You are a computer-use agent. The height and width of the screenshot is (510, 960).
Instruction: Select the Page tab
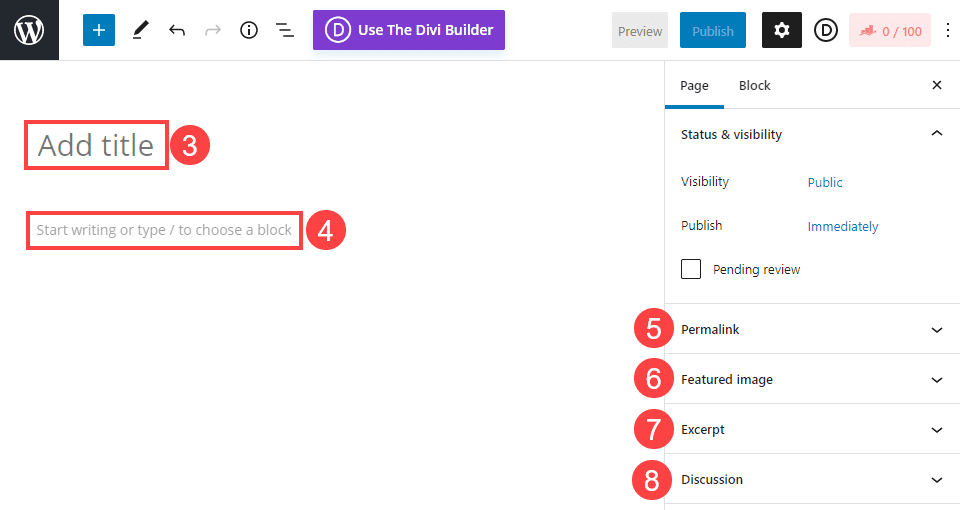coord(694,86)
